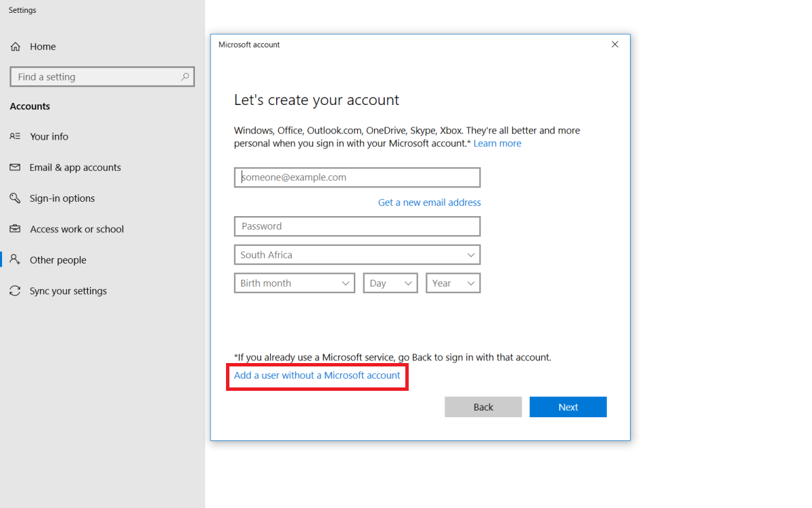The height and width of the screenshot is (508, 812).
Task: Open the South Africa country dropdown
Action: point(357,255)
